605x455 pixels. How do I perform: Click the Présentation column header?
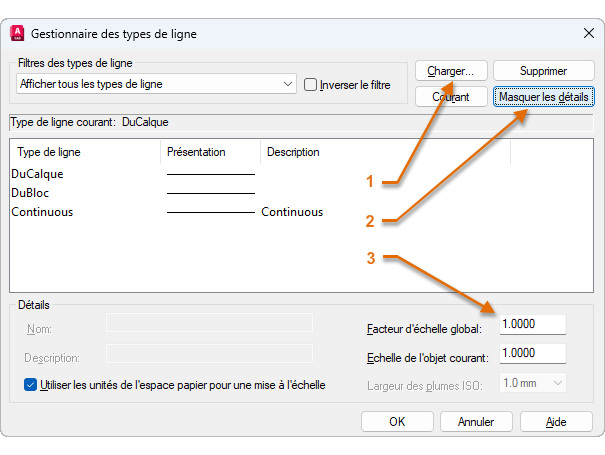click(x=196, y=152)
